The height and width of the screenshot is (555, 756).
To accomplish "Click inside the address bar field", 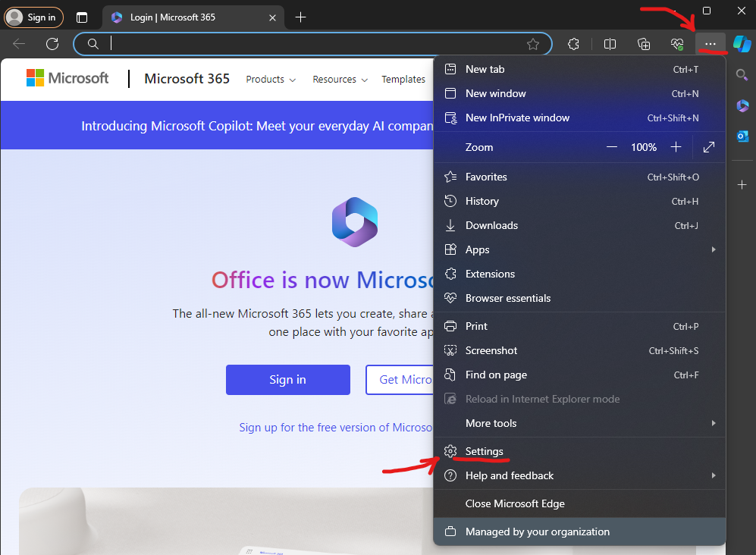I will [x=311, y=44].
